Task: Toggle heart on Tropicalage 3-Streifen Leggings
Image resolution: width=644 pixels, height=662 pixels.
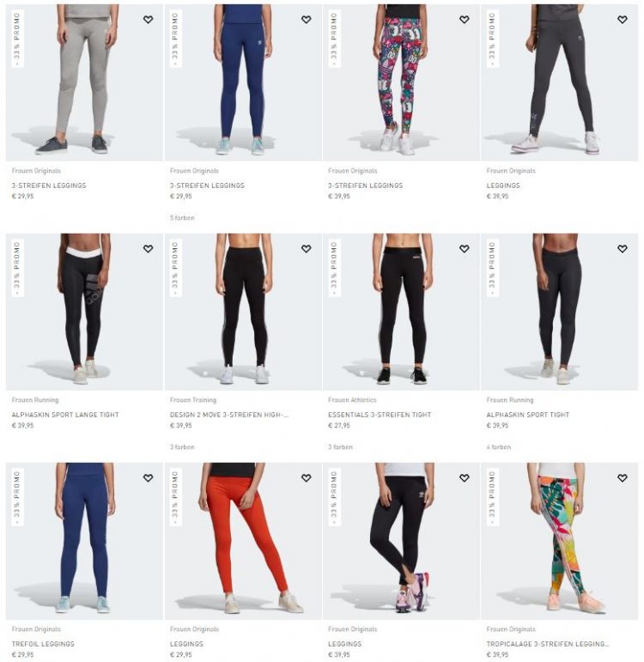Action: tap(623, 478)
